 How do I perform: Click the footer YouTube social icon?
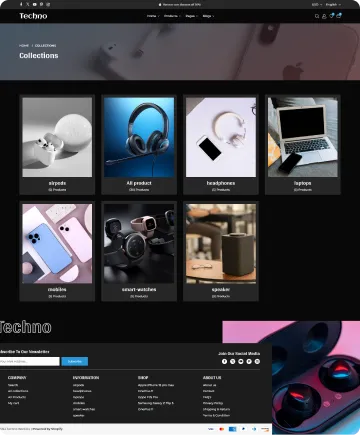pyautogui.click(x=241, y=361)
